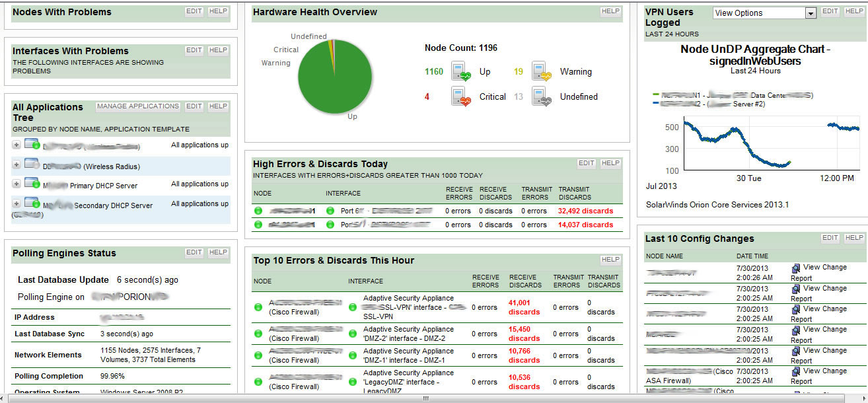Click green status icon for LegacyDMZ interface
This screenshot has width=868, height=403.
point(353,382)
